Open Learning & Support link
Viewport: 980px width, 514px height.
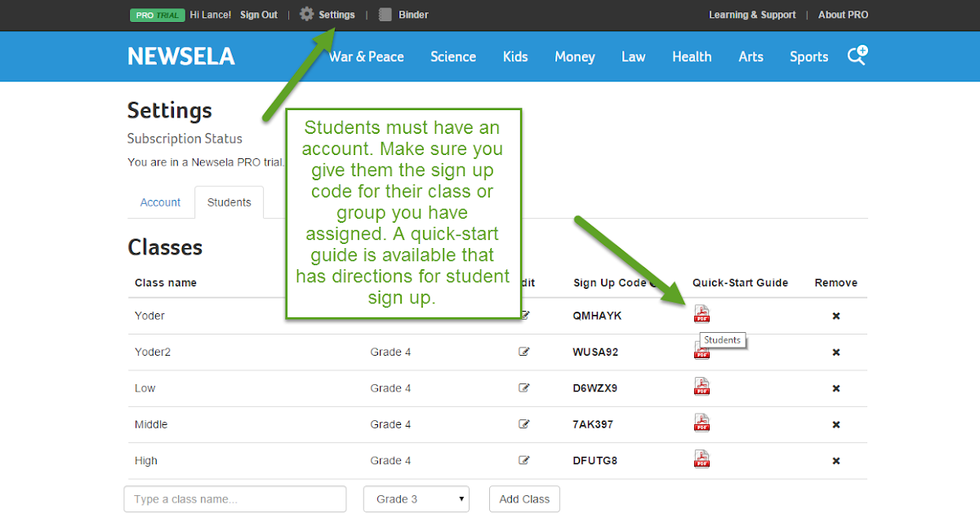click(x=752, y=15)
